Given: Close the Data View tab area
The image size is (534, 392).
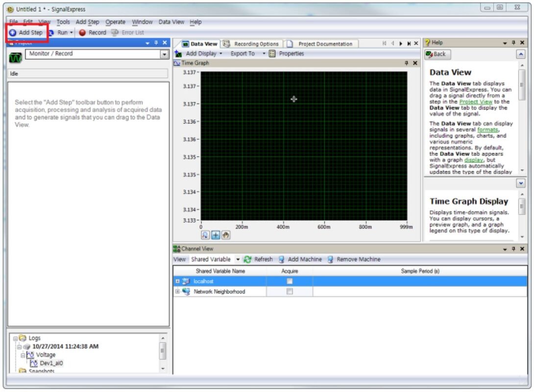Looking at the screenshot, I should pos(416,44).
